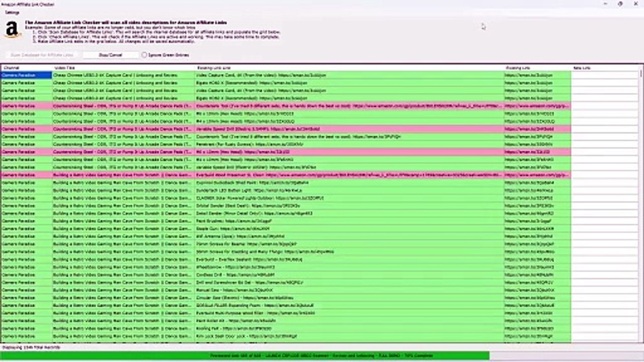Viewport: 644px width, 362px height.
Task: Select the 'Manual Saw' link line cell
Action: point(350,290)
